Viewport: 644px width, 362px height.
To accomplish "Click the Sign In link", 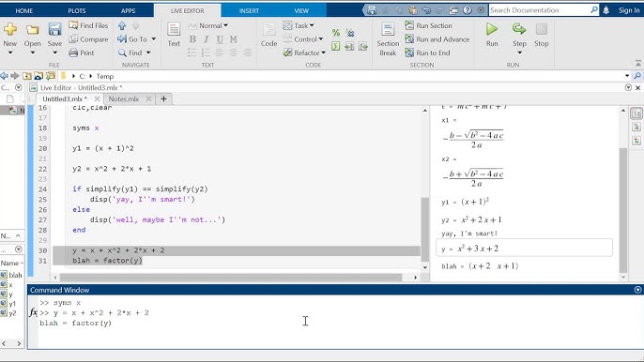I will pyautogui.click(x=629, y=10).
